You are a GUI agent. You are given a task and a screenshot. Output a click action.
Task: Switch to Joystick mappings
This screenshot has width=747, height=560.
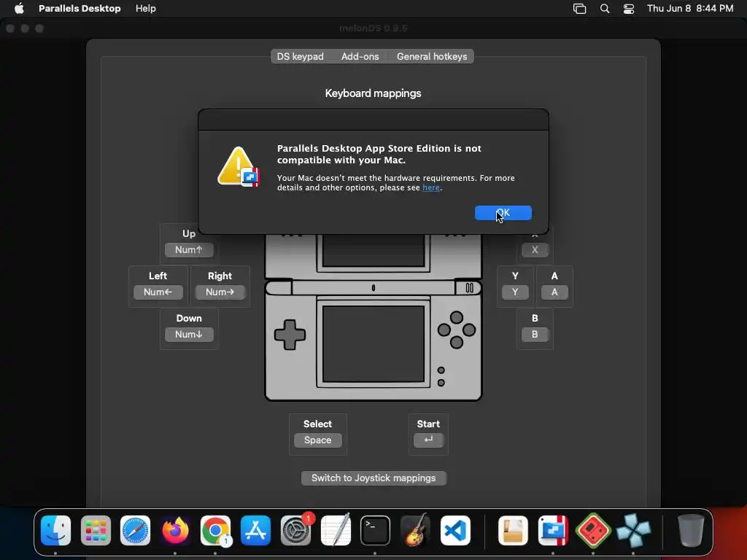373,478
